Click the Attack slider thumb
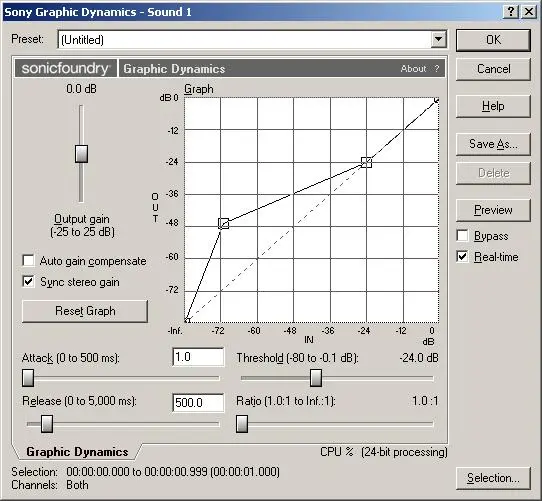542x501 pixels. click(28, 378)
